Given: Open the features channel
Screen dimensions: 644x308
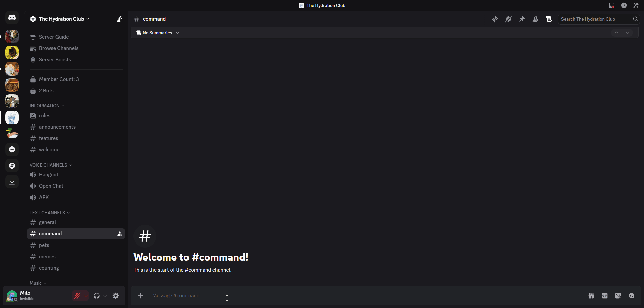Looking at the screenshot, I should 76,138.
